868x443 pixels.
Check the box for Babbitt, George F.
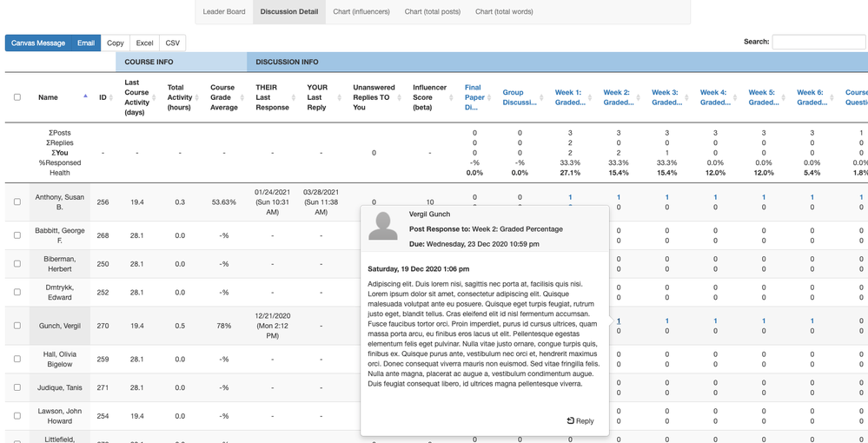(17, 235)
